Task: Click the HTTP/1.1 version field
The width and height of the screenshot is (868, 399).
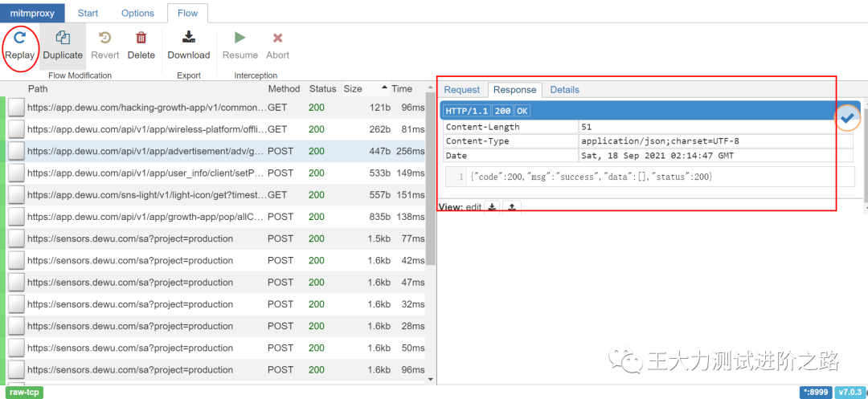Action: point(467,111)
